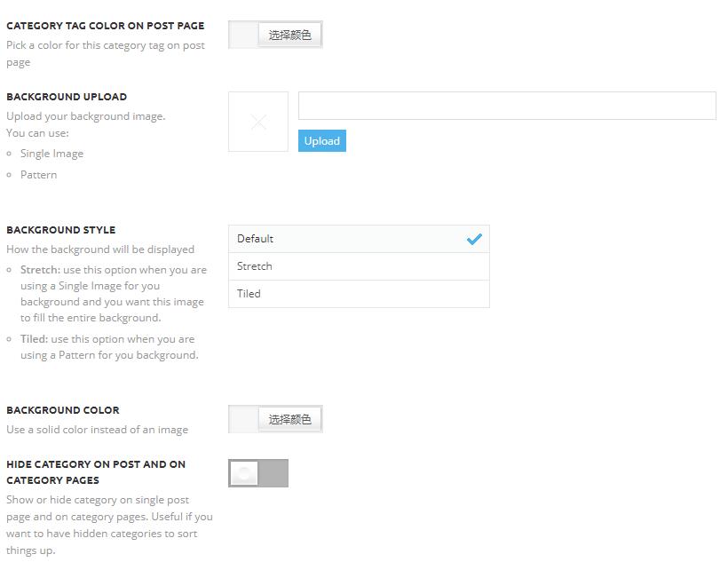Click the category tag color swatch preview
The width and height of the screenshot is (728, 570).
pos(243,35)
